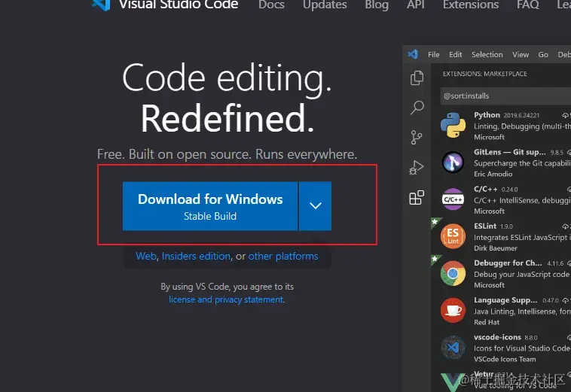Open the Web link
This screenshot has height=392, width=571.
pos(146,256)
